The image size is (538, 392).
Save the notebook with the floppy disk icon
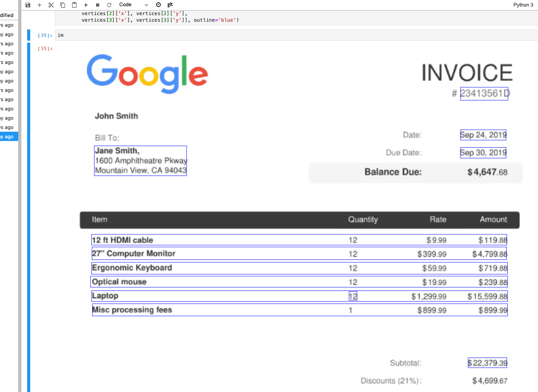click(x=28, y=5)
